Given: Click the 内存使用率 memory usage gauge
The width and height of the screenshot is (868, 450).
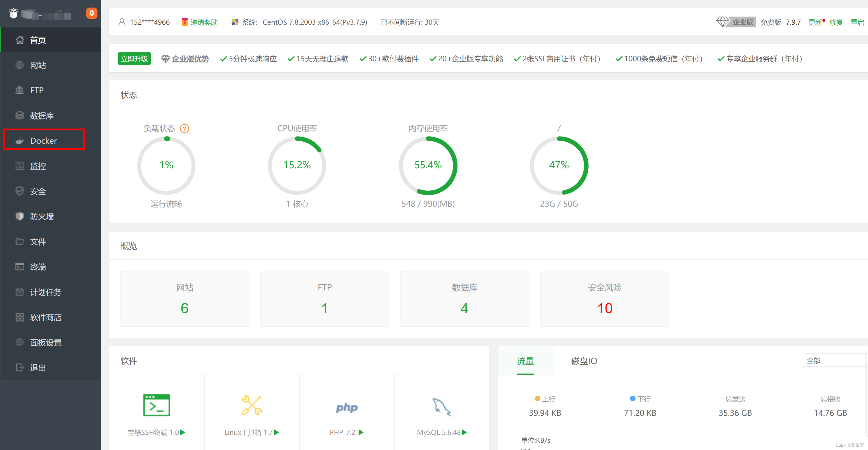Looking at the screenshot, I should (x=428, y=165).
